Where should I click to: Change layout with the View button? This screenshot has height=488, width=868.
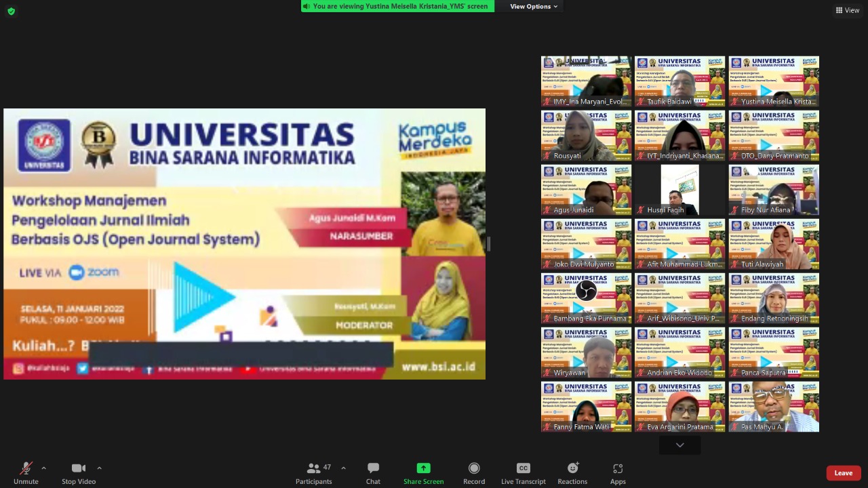pyautogui.click(x=848, y=10)
